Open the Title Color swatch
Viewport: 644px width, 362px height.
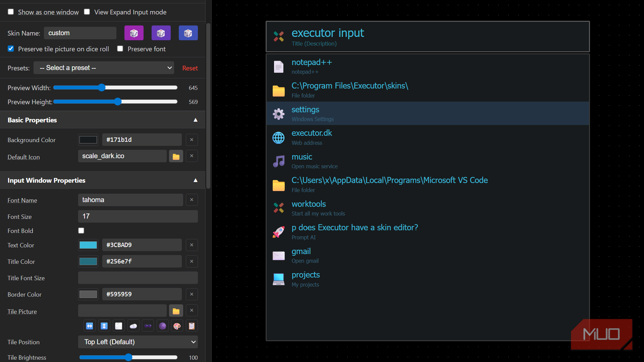coord(88,261)
